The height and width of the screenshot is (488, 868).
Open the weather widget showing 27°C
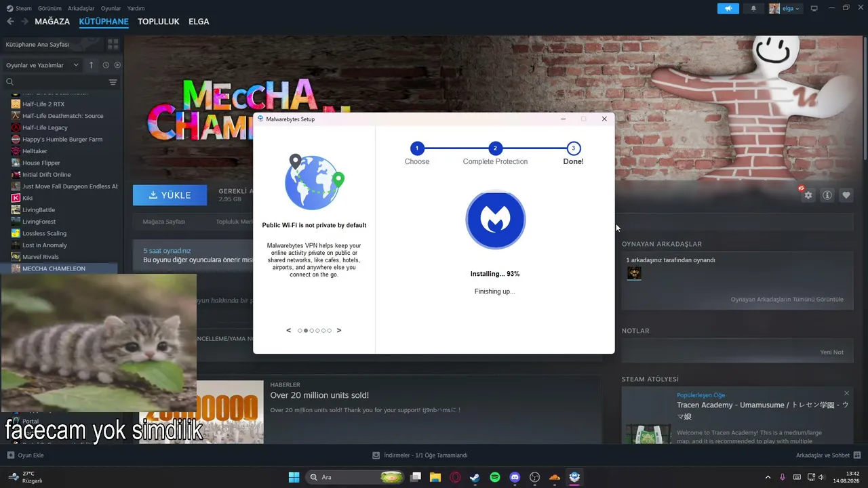pos(25,477)
